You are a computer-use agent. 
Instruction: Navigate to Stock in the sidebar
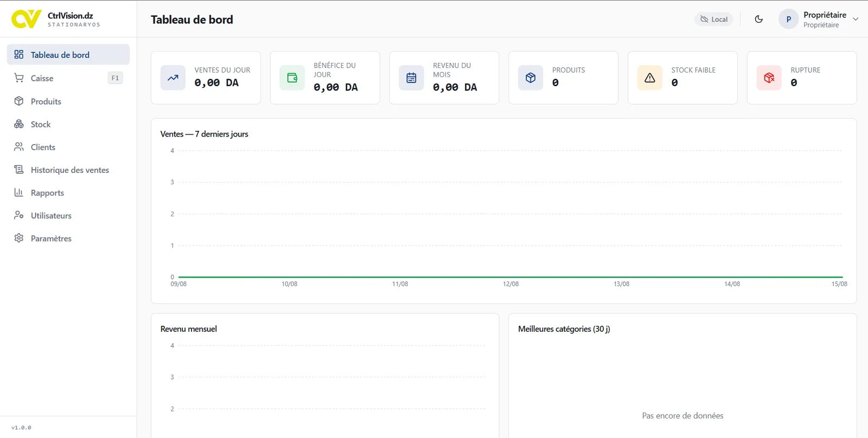(x=68, y=124)
